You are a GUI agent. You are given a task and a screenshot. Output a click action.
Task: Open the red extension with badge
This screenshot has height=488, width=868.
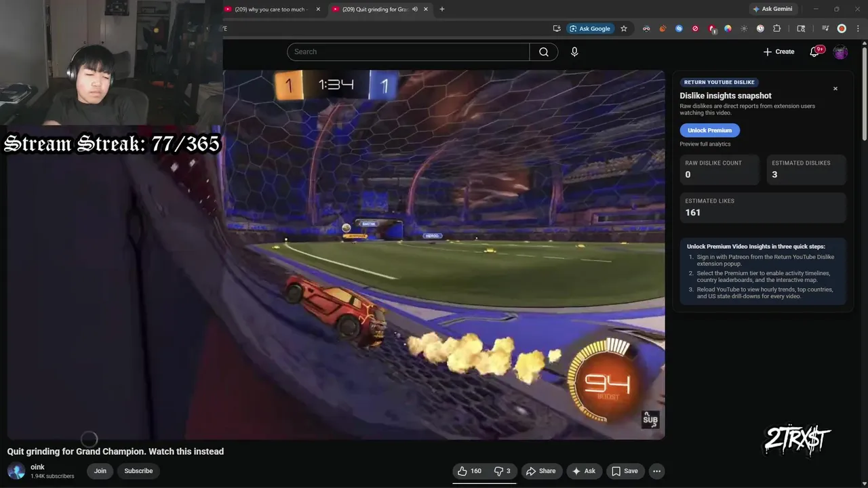711,28
